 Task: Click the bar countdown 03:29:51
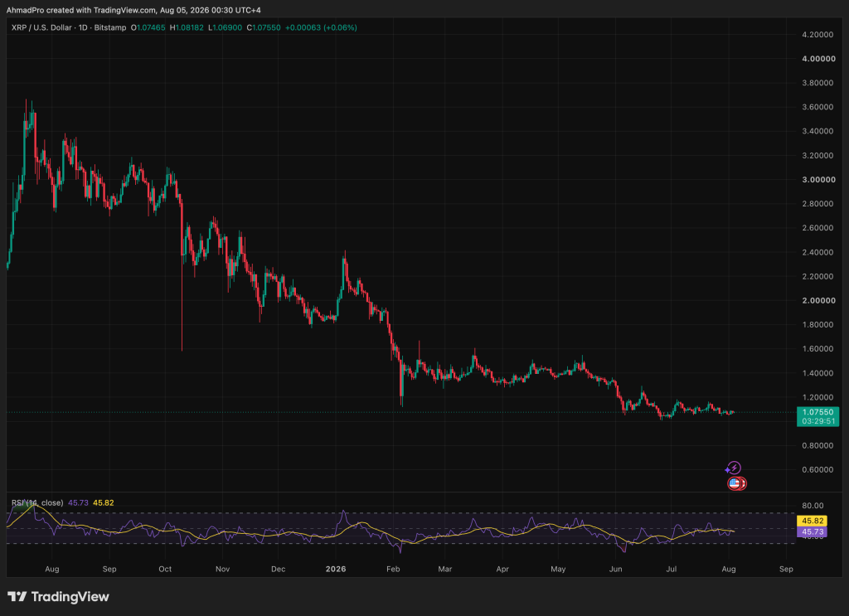817,421
